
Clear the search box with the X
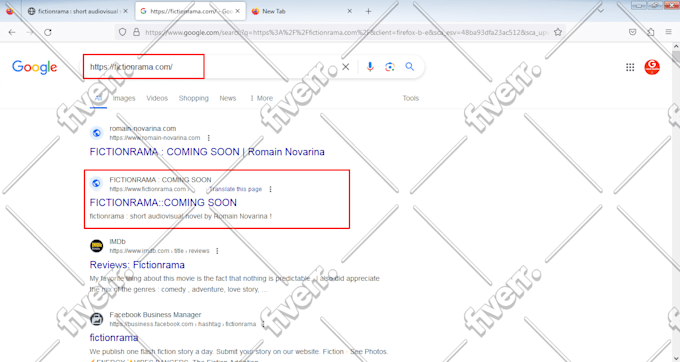pyautogui.click(x=346, y=67)
